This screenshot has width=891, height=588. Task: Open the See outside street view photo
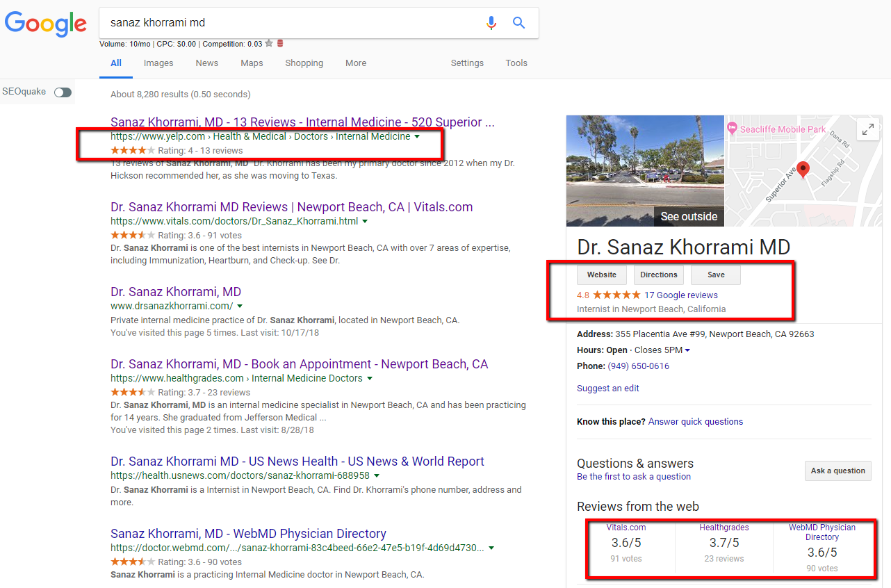645,171
